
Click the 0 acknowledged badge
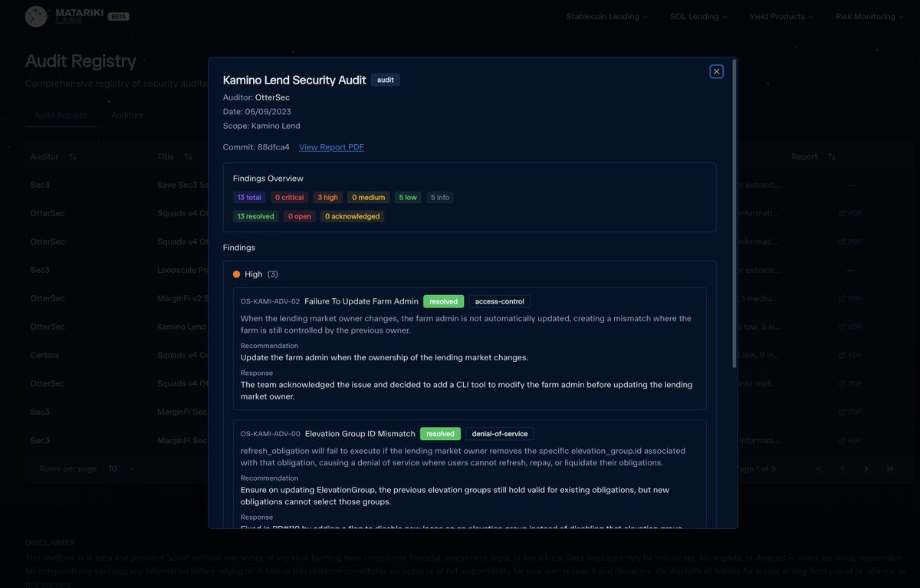click(353, 216)
